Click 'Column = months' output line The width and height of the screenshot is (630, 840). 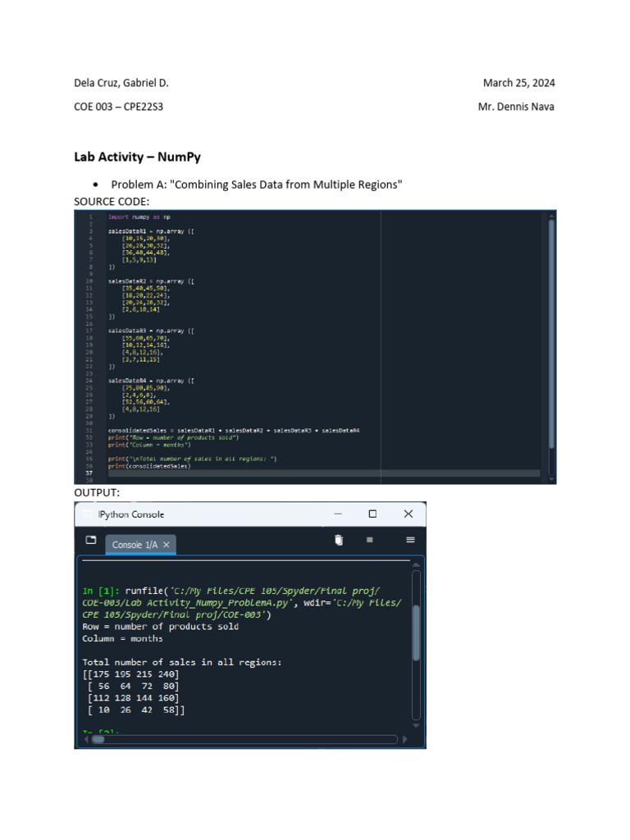(x=122, y=638)
